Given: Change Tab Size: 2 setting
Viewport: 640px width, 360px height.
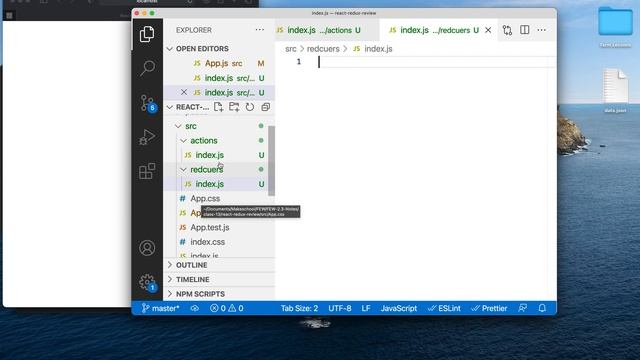Looking at the screenshot, I should (x=299, y=308).
